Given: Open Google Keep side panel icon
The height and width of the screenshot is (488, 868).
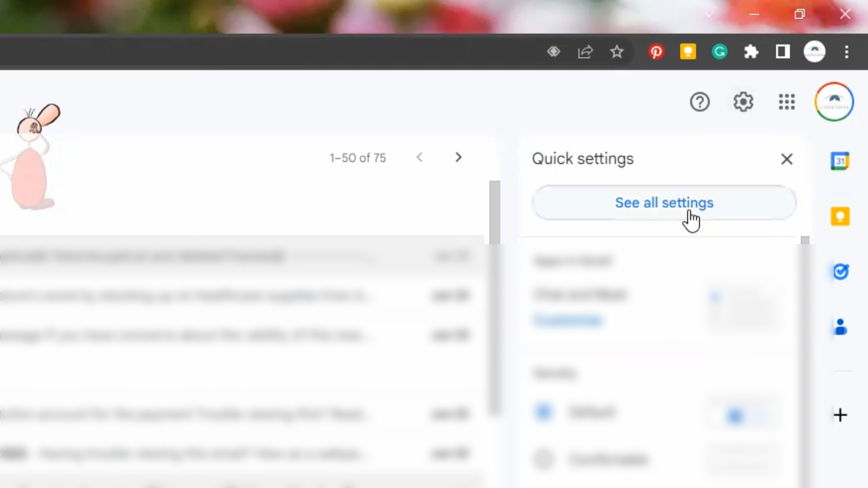Looking at the screenshot, I should (840, 216).
